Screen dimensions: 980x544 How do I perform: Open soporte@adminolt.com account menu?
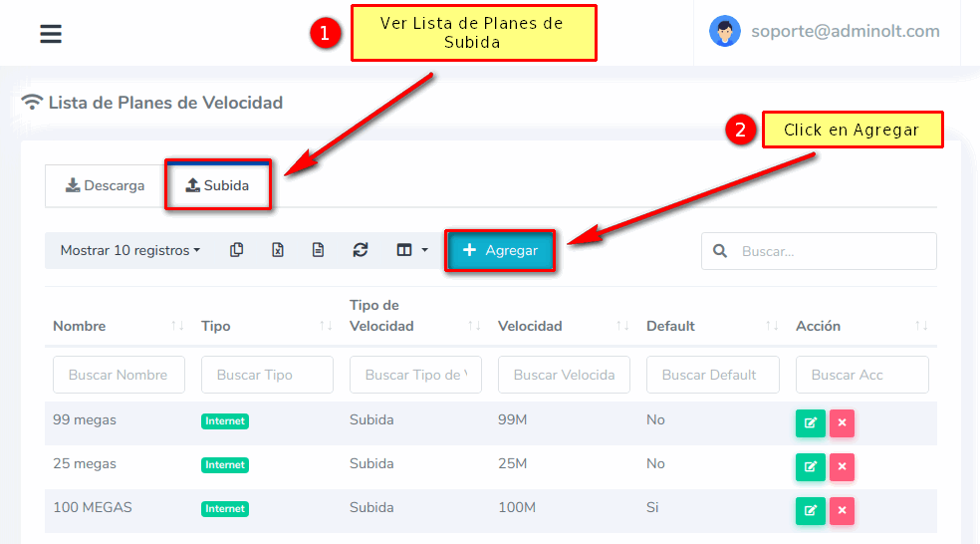click(845, 31)
